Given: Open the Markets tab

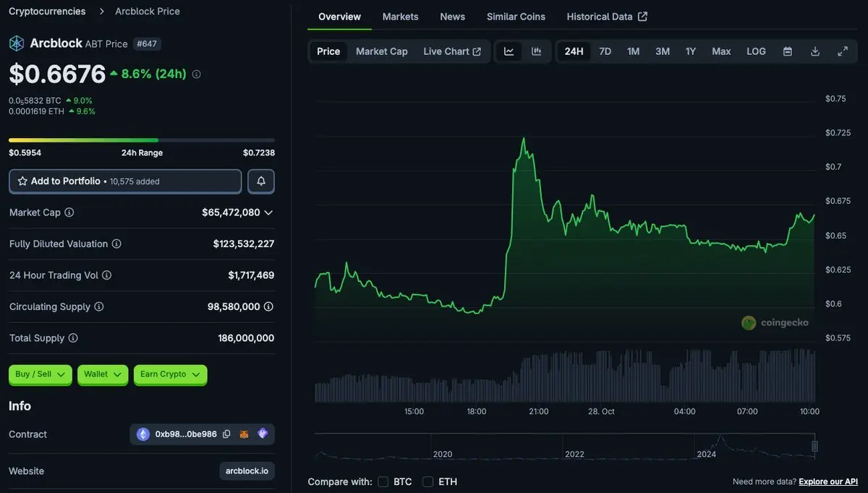Looking at the screenshot, I should [400, 17].
